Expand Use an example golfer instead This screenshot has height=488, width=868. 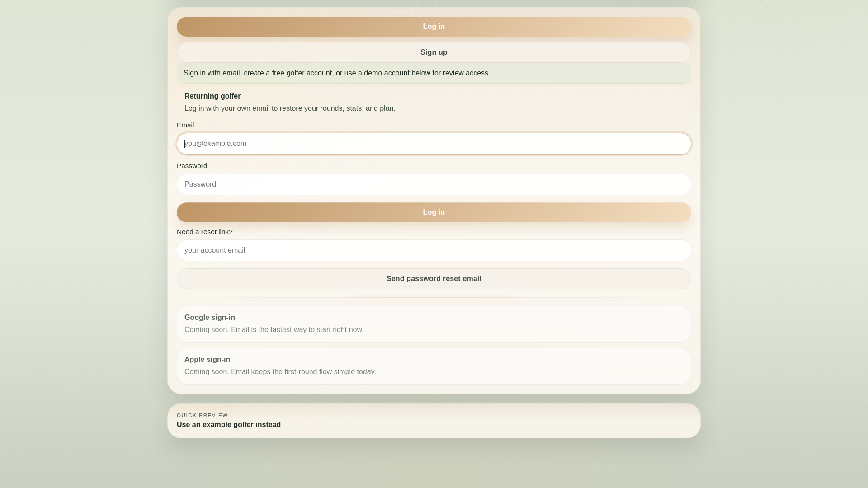pyautogui.click(x=229, y=425)
